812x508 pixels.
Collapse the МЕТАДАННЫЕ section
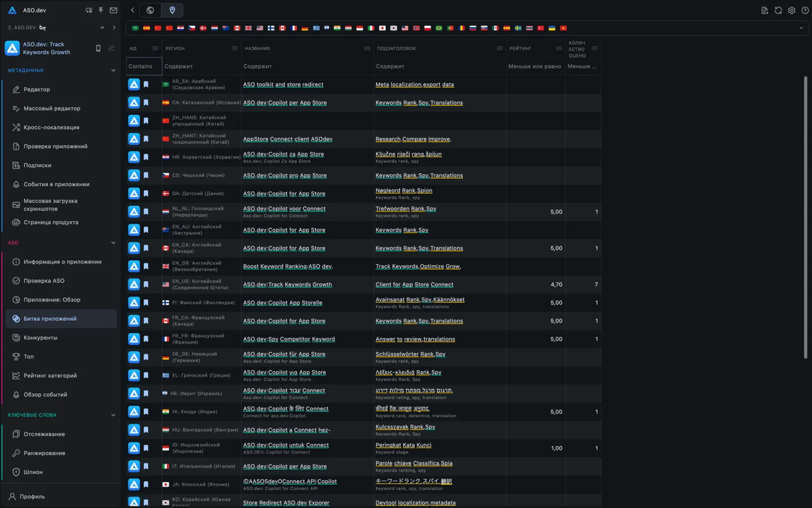[113, 70]
